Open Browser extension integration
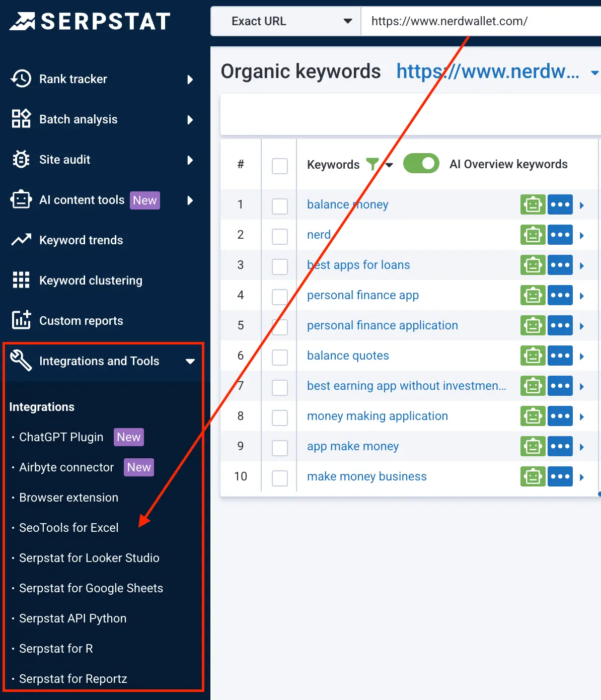 (x=68, y=498)
